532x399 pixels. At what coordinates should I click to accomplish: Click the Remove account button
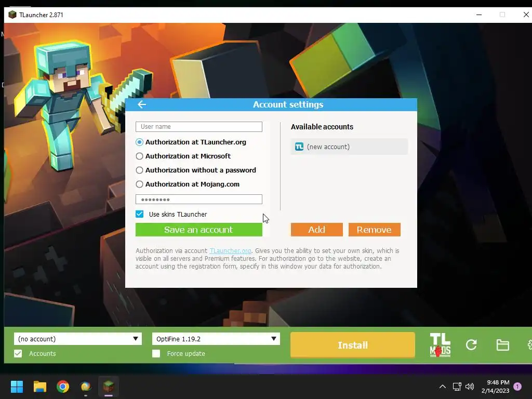[x=374, y=230]
